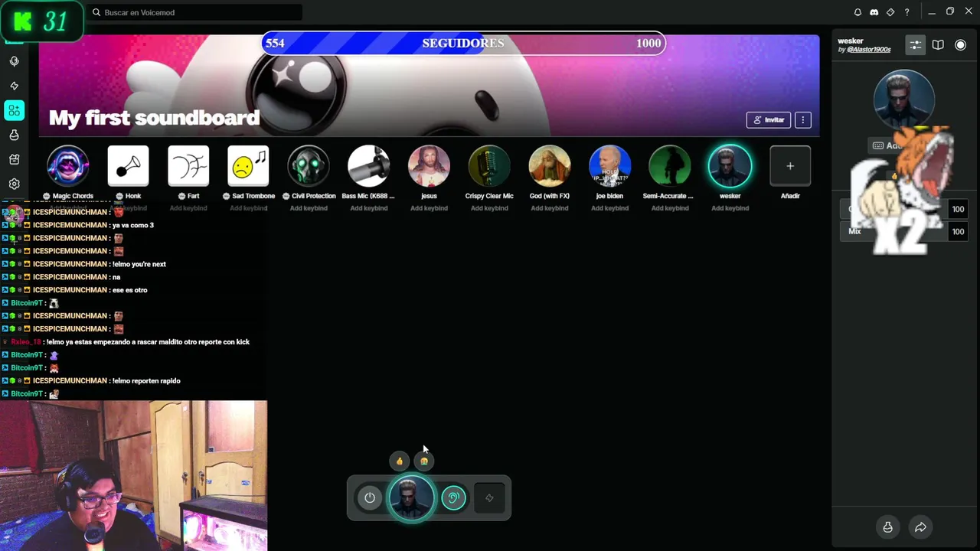Click the lightning button in bottom control bar
Screen dimensions: 980x551
[489, 498]
